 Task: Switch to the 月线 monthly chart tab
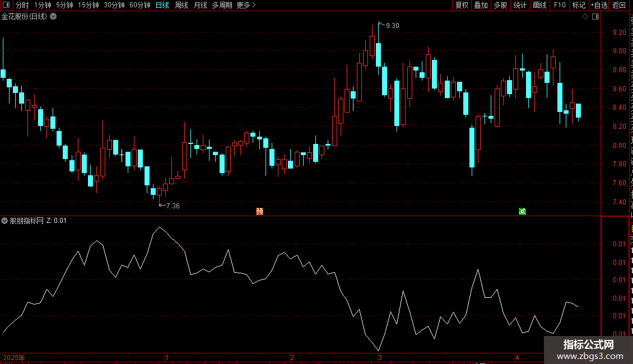[200, 5]
